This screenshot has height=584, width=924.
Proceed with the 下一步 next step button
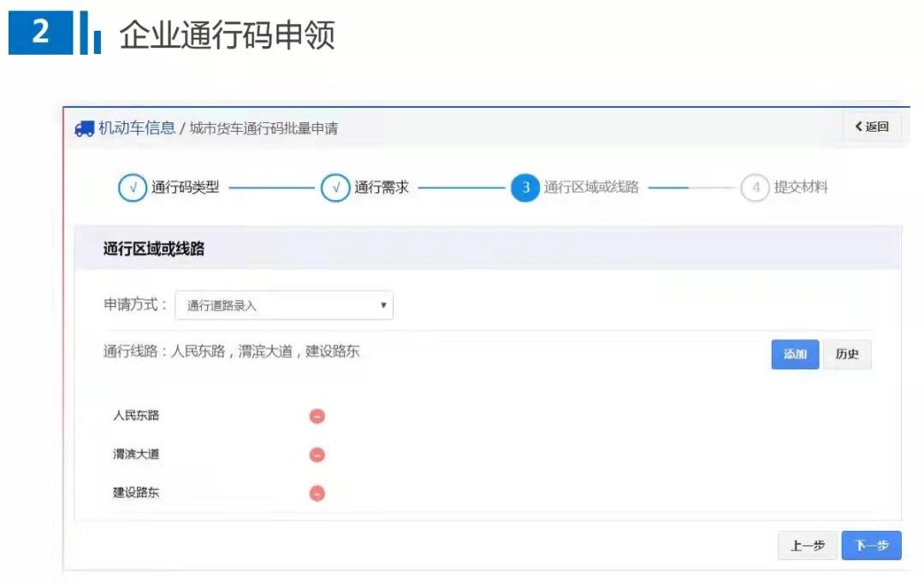[x=871, y=546]
